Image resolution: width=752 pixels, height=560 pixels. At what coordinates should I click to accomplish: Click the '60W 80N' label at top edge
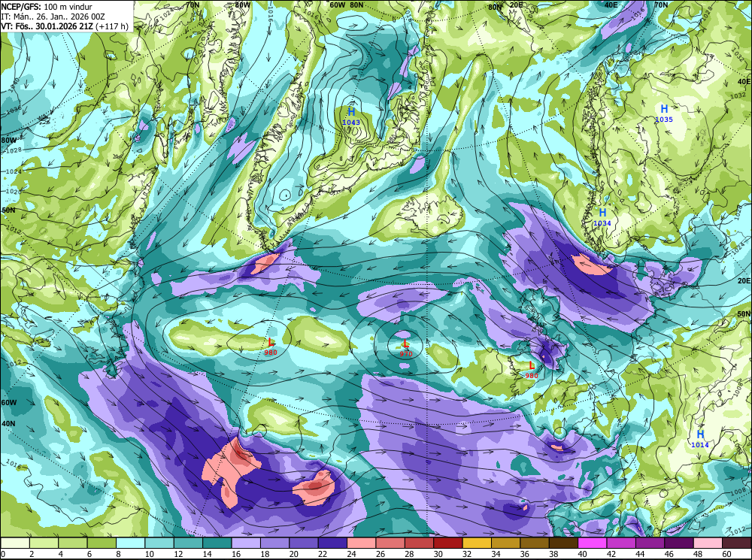tap(347, 5)
